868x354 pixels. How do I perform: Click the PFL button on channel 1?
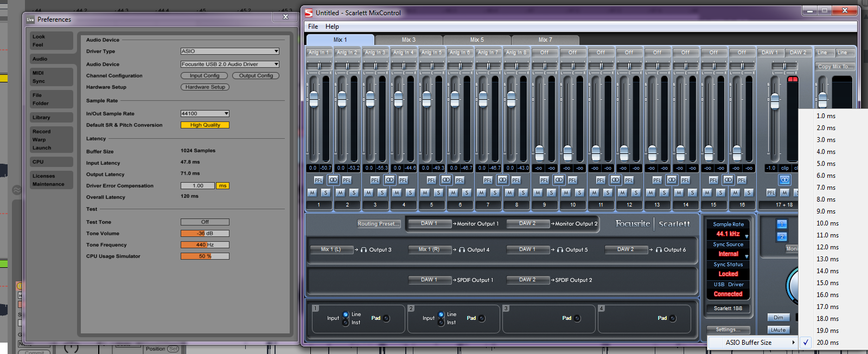point(318,180)
